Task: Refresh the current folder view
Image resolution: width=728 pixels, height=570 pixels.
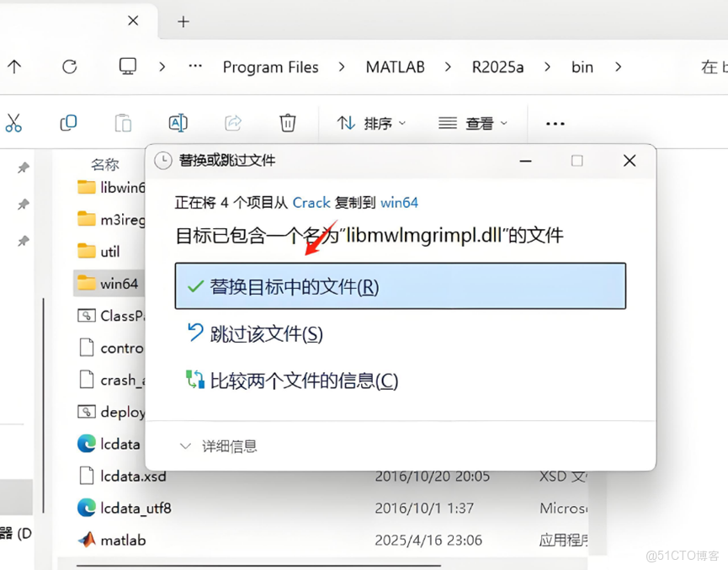Action: pyautogui.click(x=70, y=67)
